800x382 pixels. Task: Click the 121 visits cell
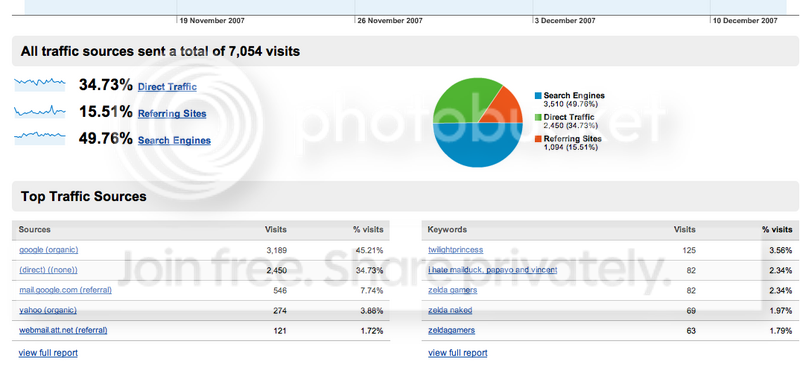(280, 331)
